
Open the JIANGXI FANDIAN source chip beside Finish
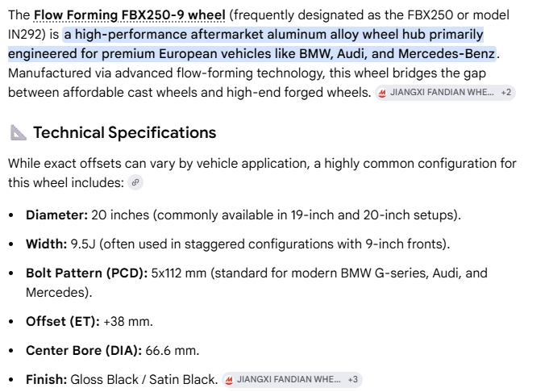point(292,379)
